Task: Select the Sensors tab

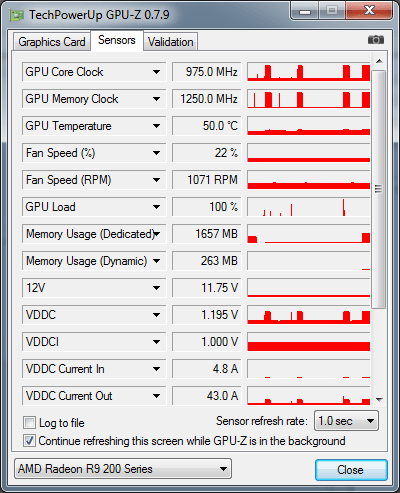Action: point(117,40)
